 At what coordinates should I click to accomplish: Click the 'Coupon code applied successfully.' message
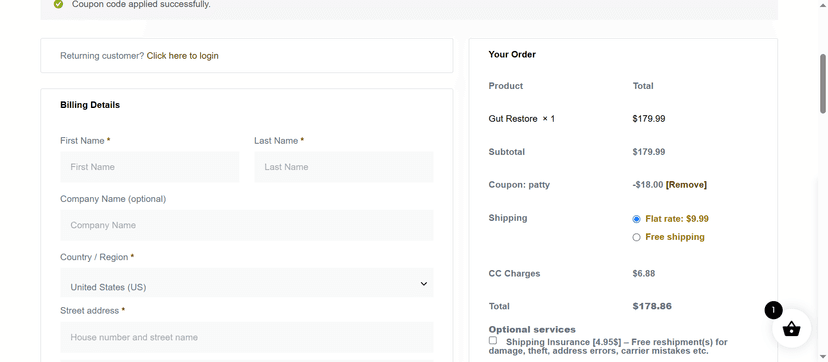coord(141,4)
